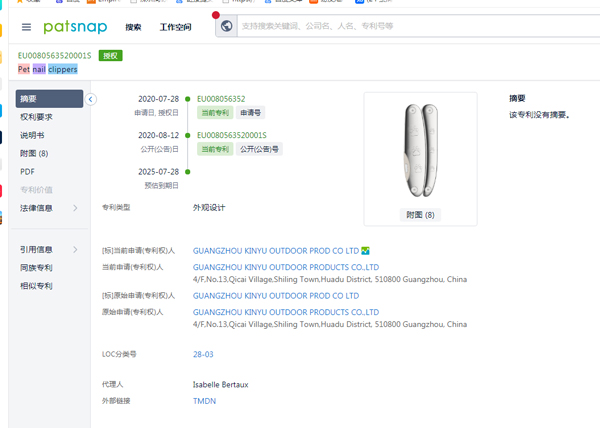Click the date 2020-07-28
Viewport: 600px width, 428px height.
click(158, 99)
